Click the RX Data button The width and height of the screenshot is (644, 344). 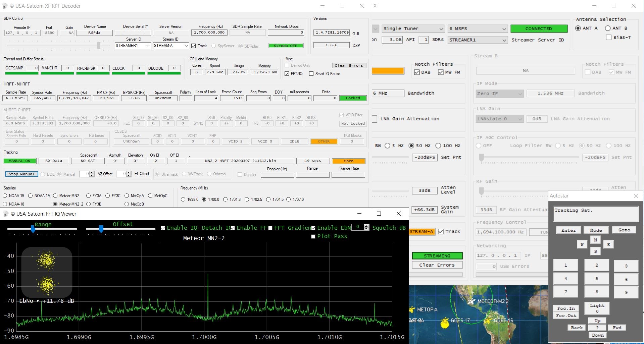point(54,161)
